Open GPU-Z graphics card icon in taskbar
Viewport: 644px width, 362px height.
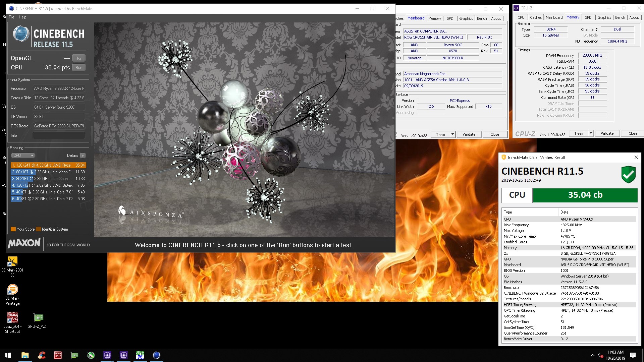coord(74,355)
